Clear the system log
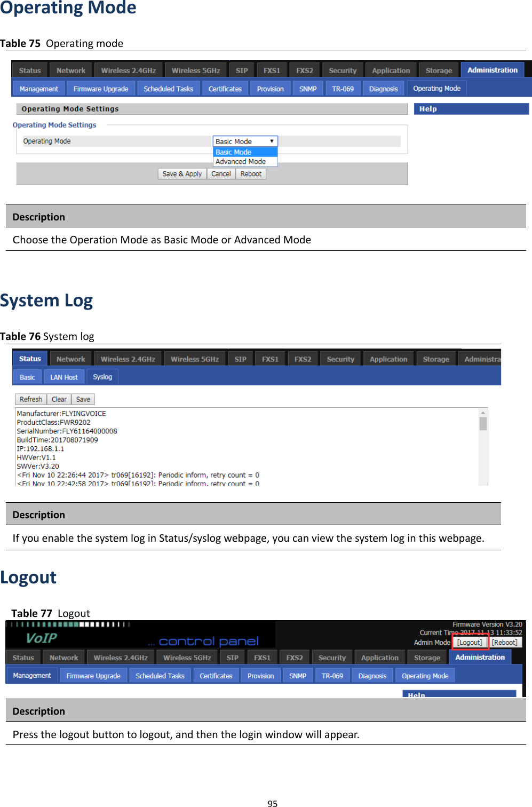 59,399
